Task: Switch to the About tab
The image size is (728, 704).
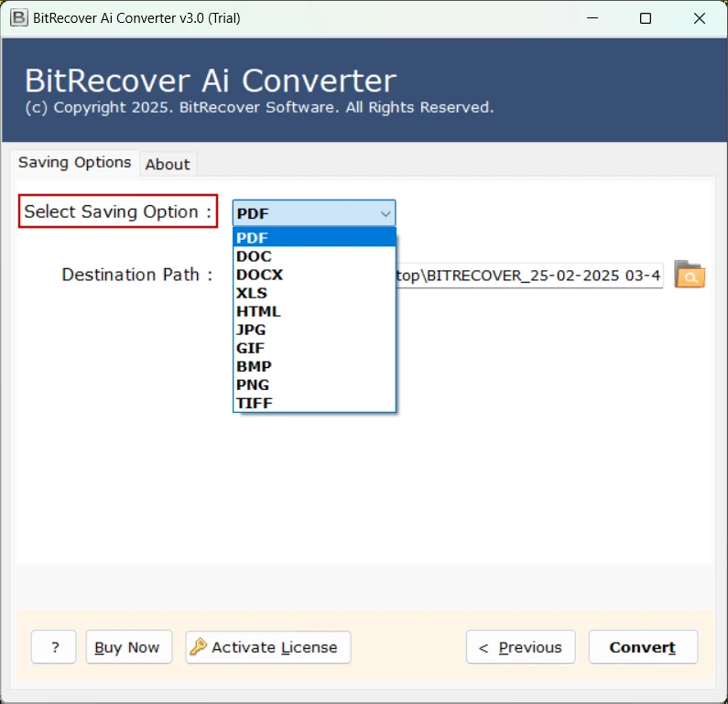Action: [168, 164]
